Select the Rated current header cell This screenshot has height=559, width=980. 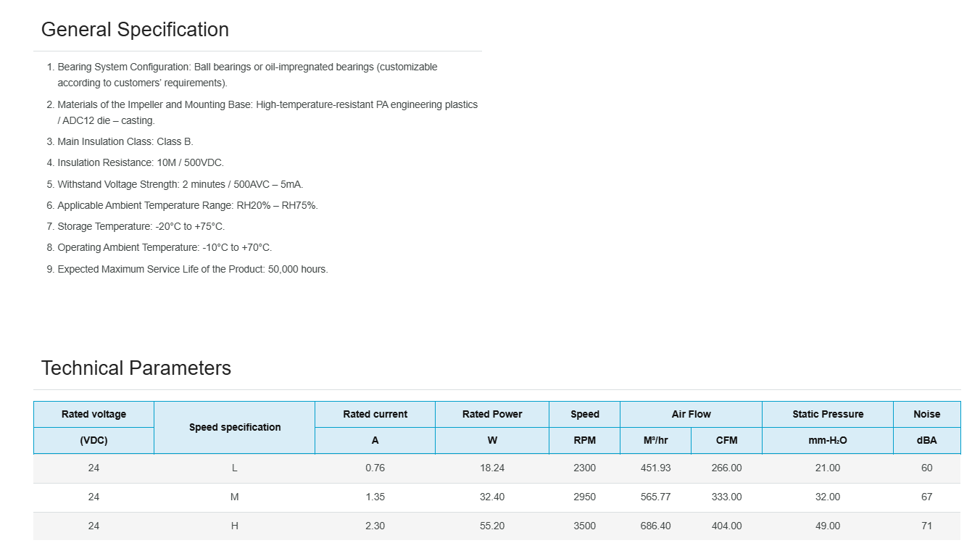click(x=375, y=414)
